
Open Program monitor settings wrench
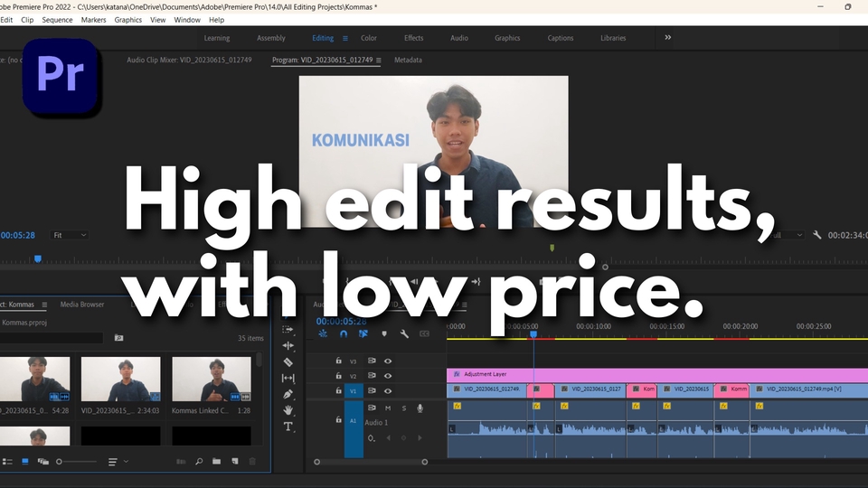click(817, 235)
